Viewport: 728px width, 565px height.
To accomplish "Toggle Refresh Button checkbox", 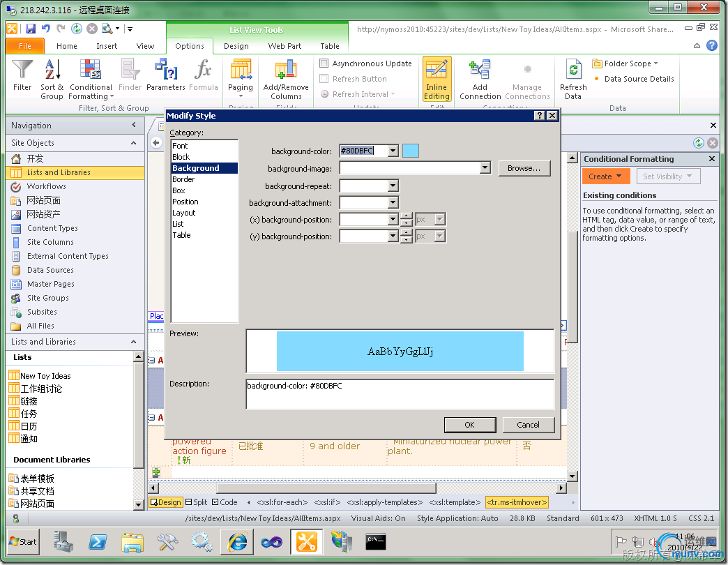I will [324, 78].
